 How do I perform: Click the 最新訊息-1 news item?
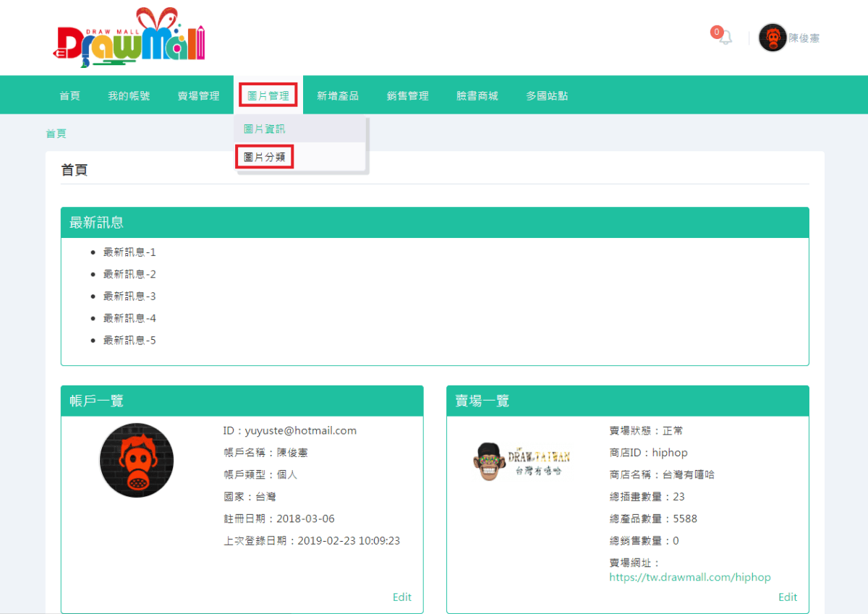pos(130,252)
